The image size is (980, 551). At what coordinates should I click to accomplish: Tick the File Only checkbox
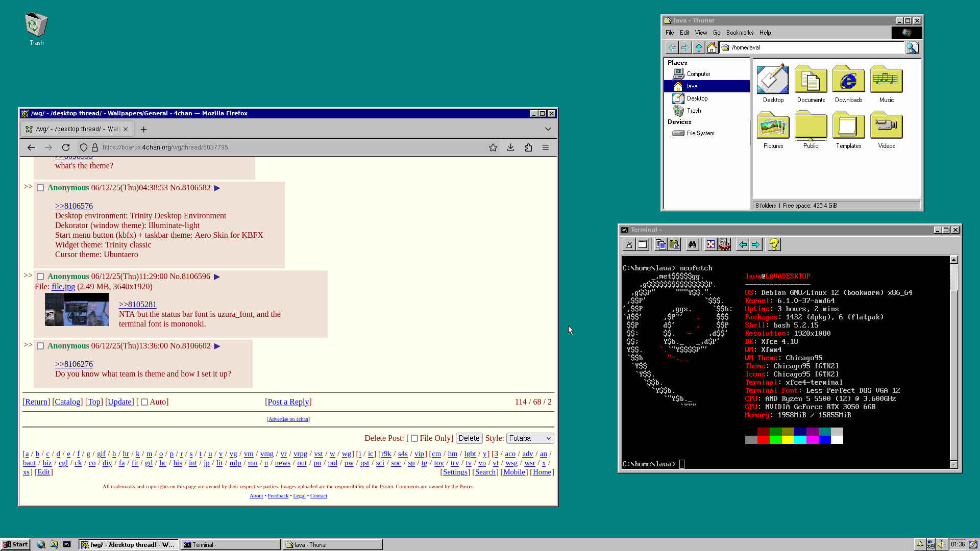click(414, 438)
